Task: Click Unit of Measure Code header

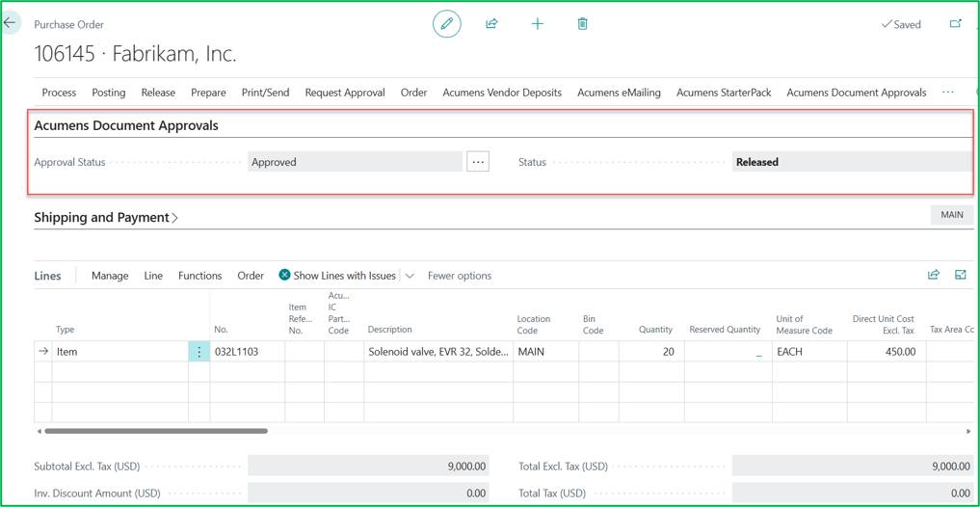Action: pos(805,324)
